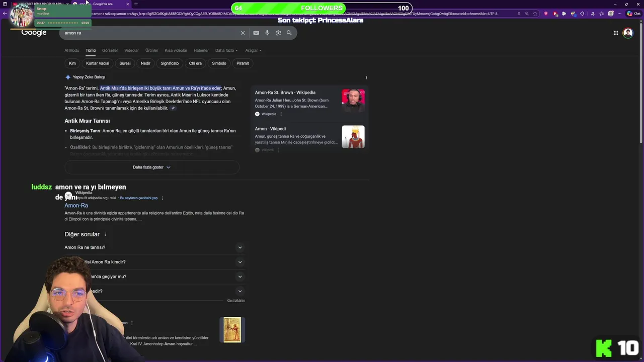Screen dimensions: 644x362
Task: Click the Chi era suggestion chip
Action: point(195,63)
